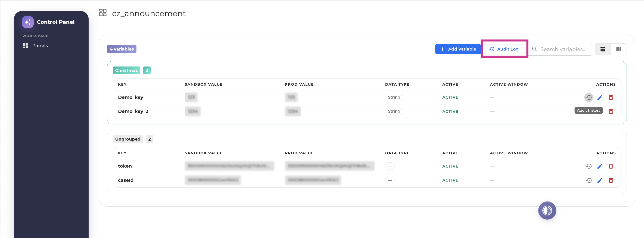644x238 pixels.
Task: Click the ACTIVE status of token
Action: point(450,166)
